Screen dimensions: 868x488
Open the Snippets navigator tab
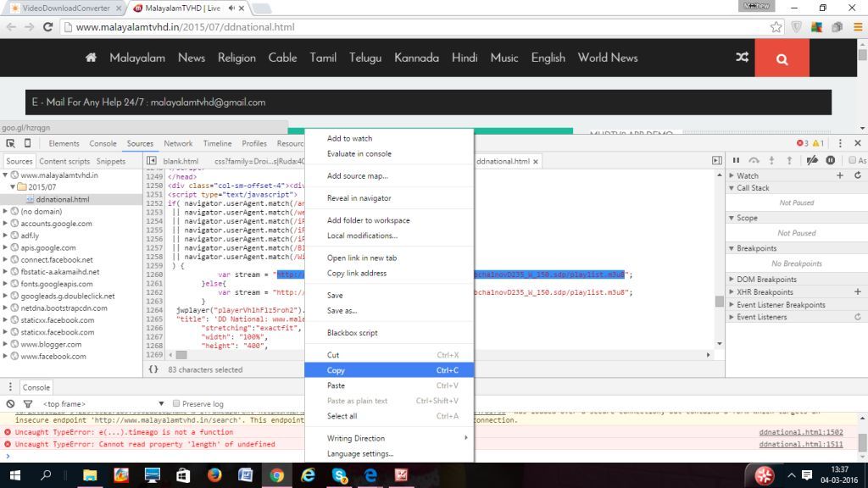[x=111, y=161]
